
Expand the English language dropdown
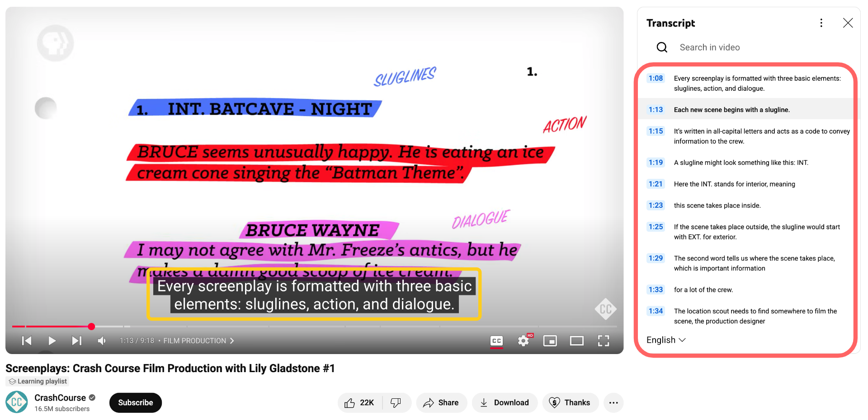click(x=666, y=340)
